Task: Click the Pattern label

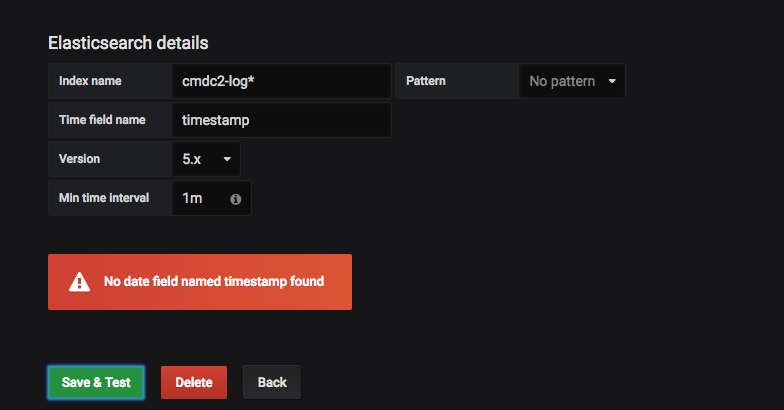Action: click(426, 81)
